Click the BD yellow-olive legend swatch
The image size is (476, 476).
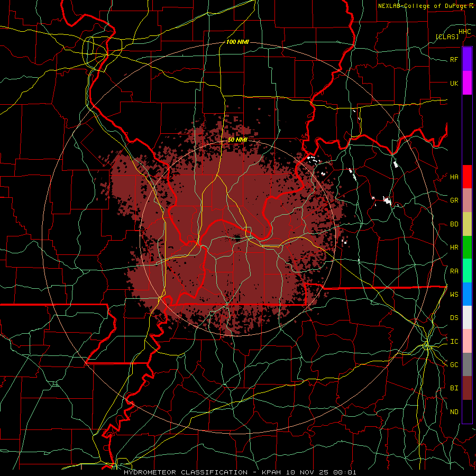pyautogui.click(x=467, y=224)
